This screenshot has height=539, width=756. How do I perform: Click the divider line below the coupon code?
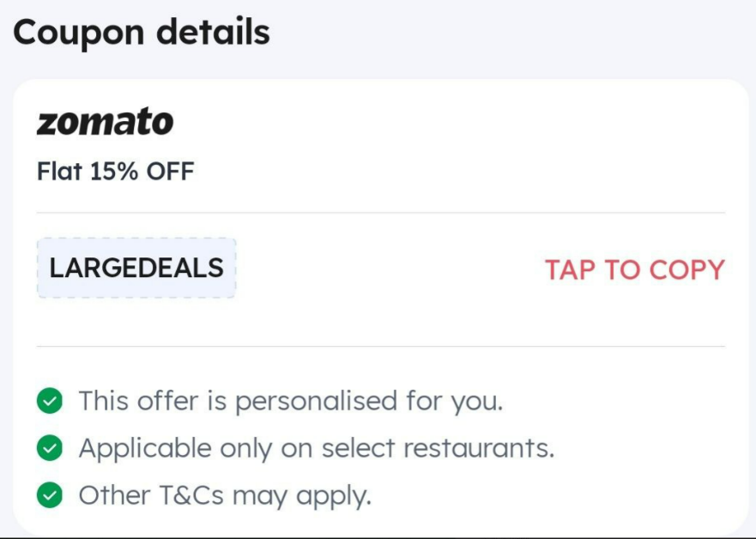coord(381,346)
